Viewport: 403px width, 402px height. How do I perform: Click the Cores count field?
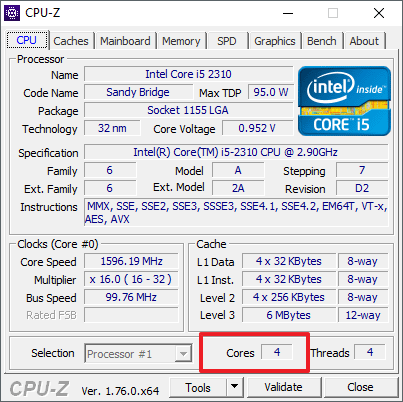pos(277,352)
